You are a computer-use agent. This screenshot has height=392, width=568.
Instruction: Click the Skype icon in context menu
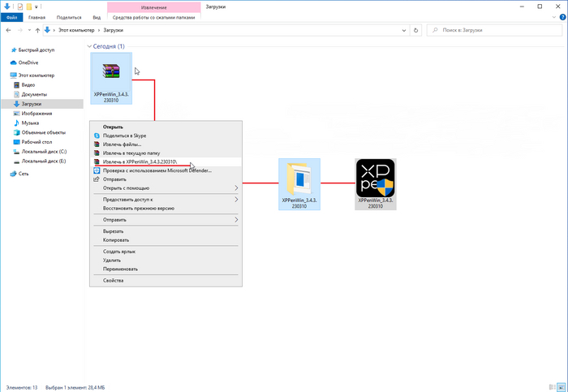97,136
